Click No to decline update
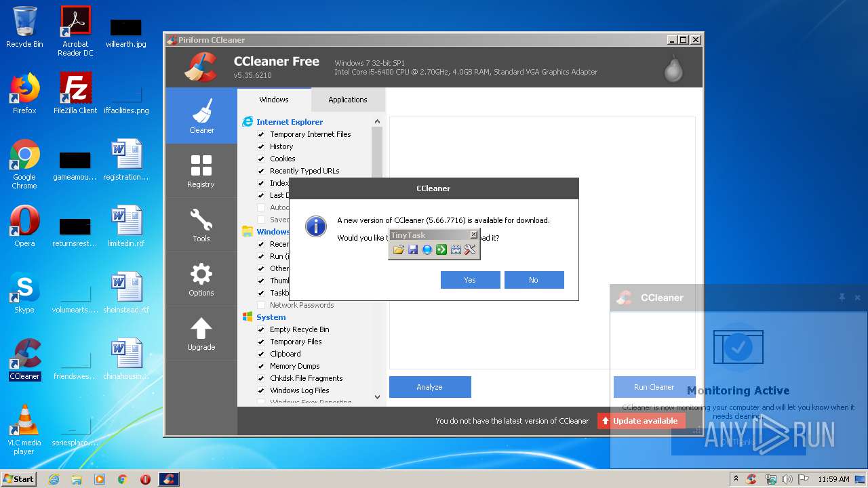Image resolution: width=868 pixels, height=488 pixels. pyautogui.click(x=534, y=280)
